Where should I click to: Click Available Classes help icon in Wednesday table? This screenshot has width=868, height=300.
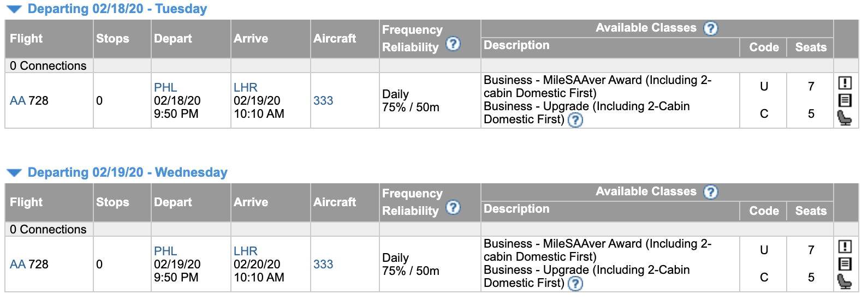(710, 192)
